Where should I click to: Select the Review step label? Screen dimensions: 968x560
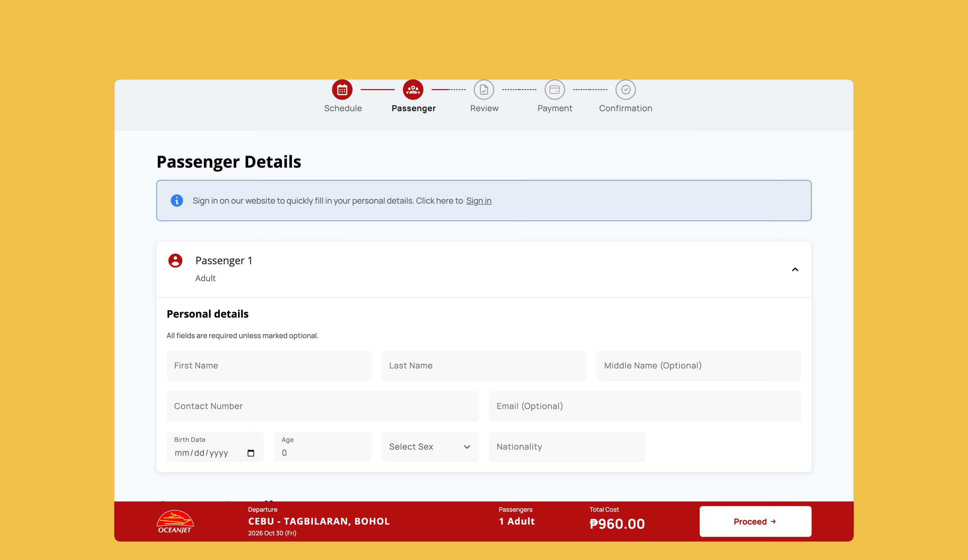(x=484, y=108)
